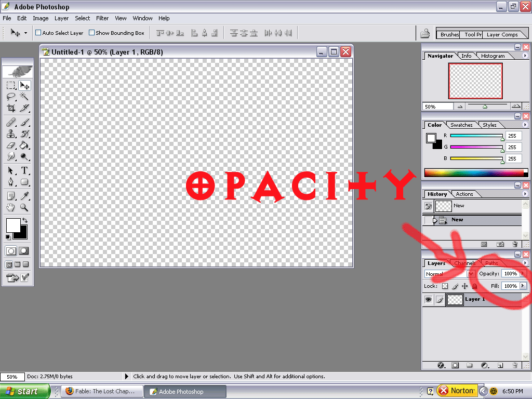Open the Fill percentage arrow popup

point(523,286)
